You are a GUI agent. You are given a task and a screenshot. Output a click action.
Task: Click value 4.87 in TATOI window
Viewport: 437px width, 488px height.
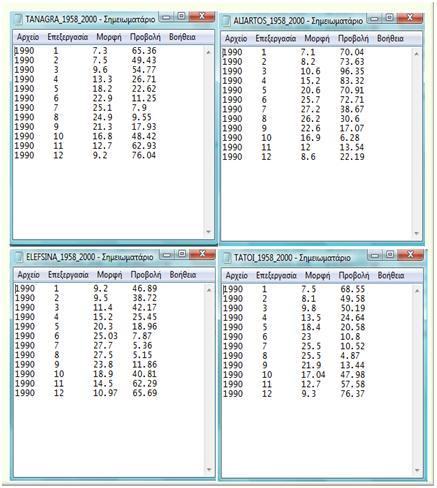coord(350,356)
